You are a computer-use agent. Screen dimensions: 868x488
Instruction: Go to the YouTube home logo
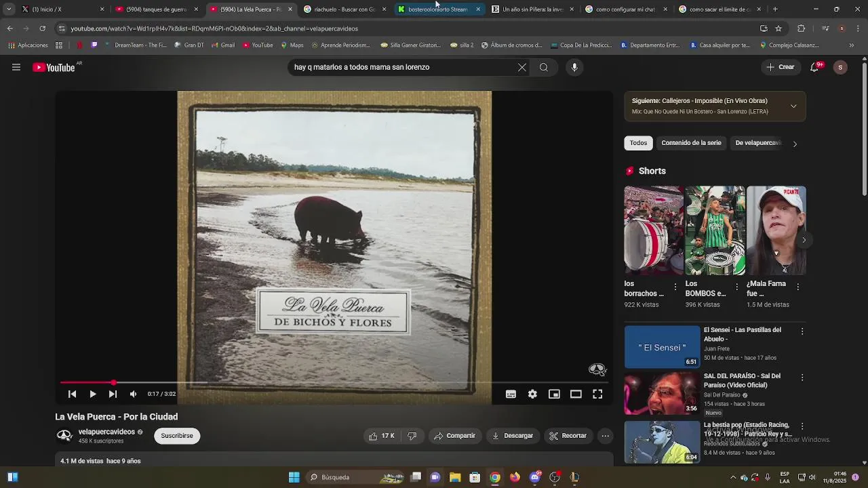(x=53, y=67)
